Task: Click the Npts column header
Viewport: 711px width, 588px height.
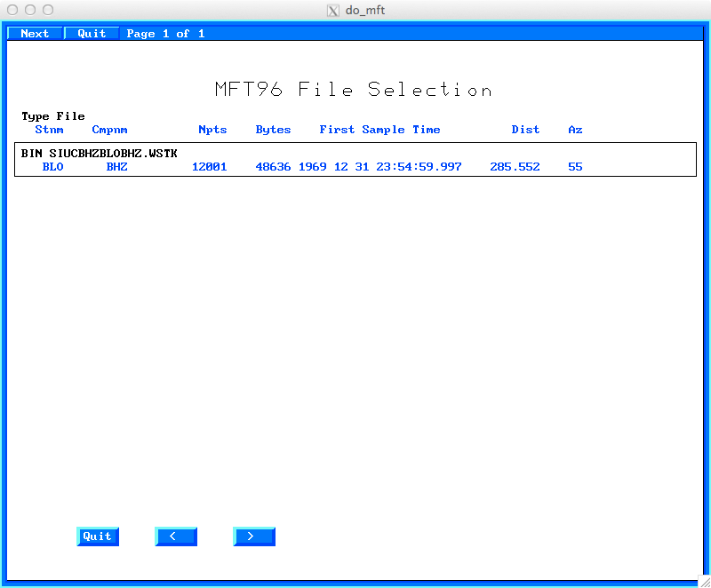Action: click(212, 130)
